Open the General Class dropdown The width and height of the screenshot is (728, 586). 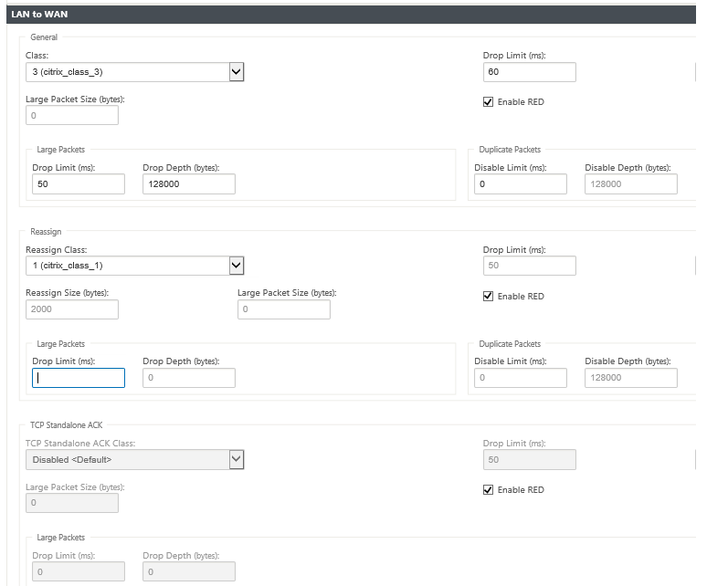pyautogui.click(x=134, y=72)
